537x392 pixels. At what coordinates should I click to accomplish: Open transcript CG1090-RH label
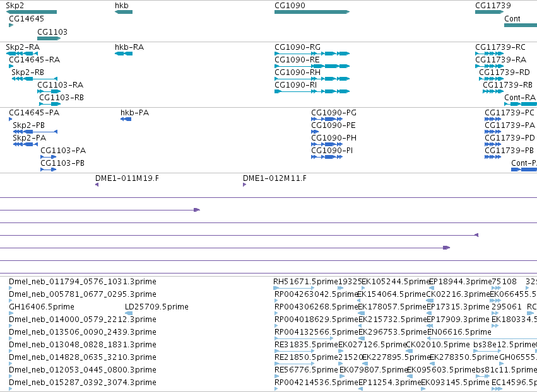coord(297,72)
